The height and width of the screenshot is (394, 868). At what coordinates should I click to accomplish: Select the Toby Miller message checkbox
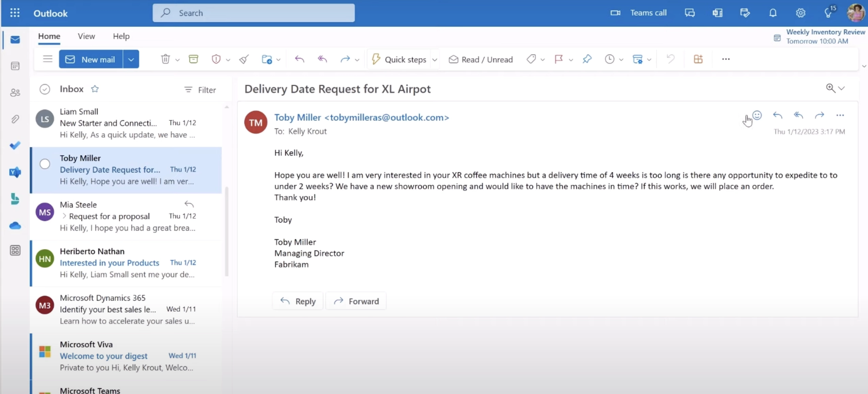(x=45, y=164)
